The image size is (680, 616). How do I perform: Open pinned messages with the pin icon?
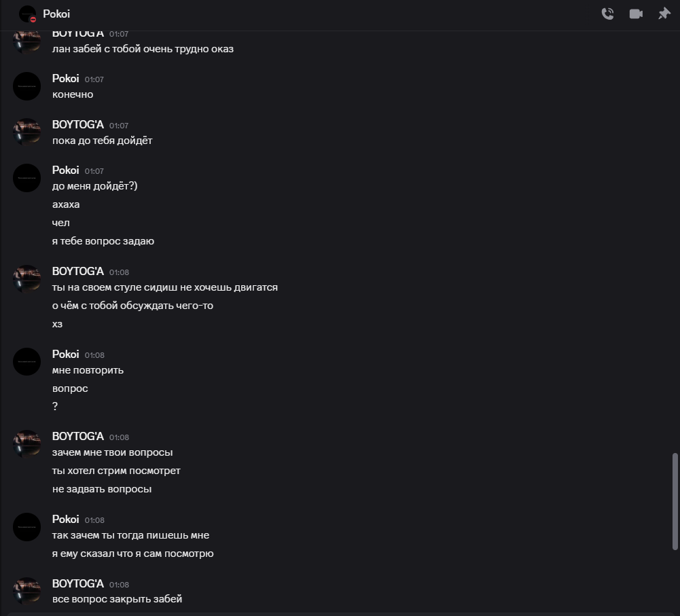tap(664, 14)
